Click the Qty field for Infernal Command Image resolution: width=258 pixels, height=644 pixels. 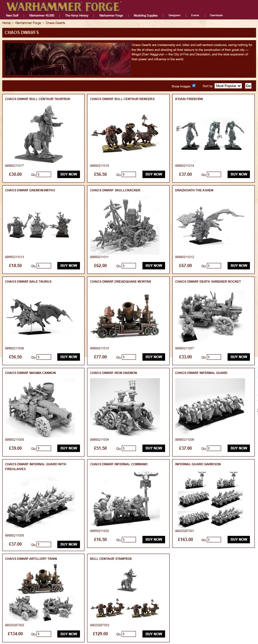(129, 540)
